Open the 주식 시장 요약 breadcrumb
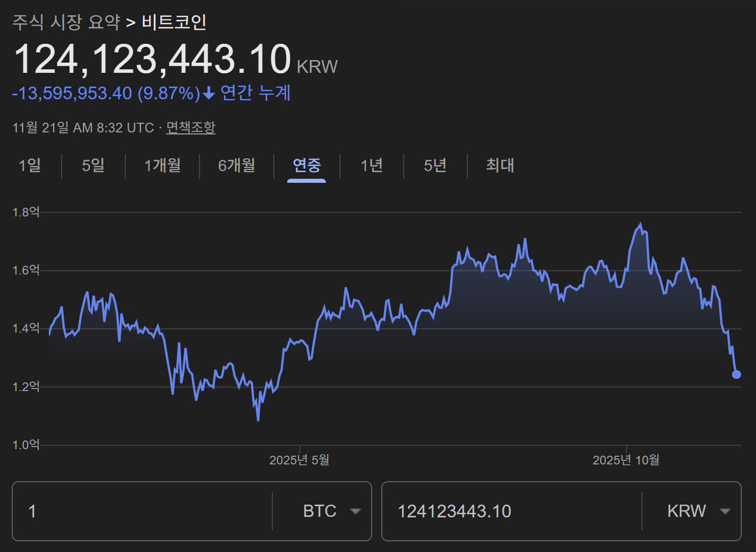The image size is (756, 552). 66,22
